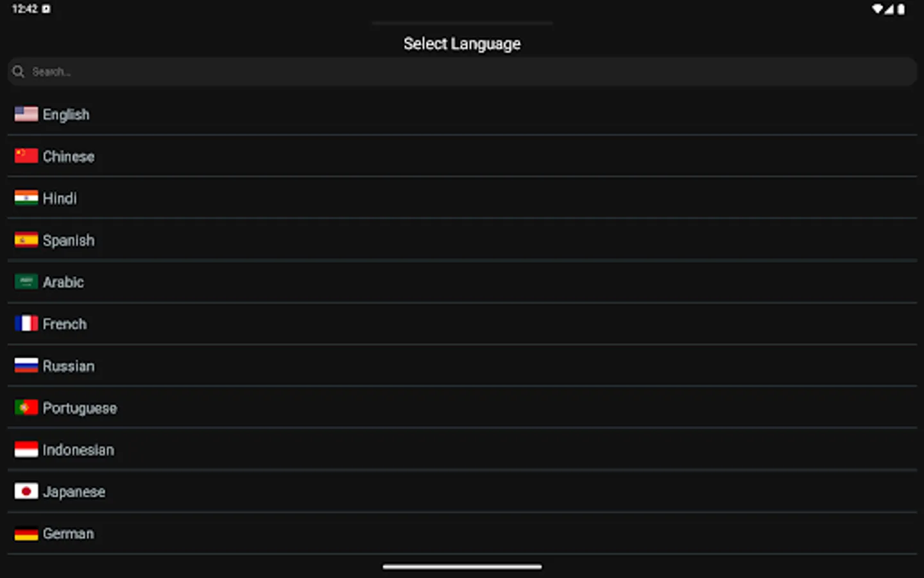924x578 pixels.
Task: Tap the Chinese flag icon
Action: (26, 155)
